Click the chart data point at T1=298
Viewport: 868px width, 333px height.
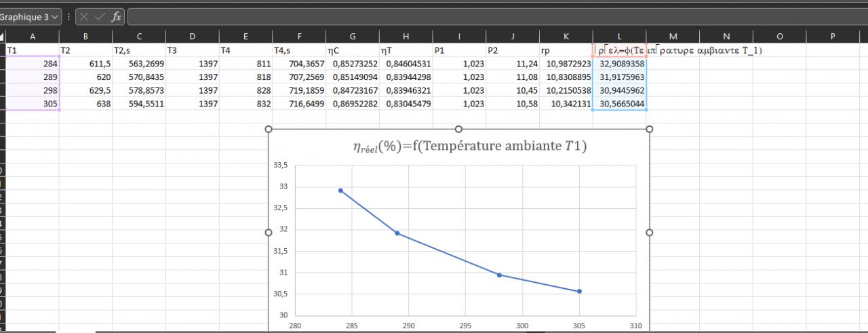point(499,275)
